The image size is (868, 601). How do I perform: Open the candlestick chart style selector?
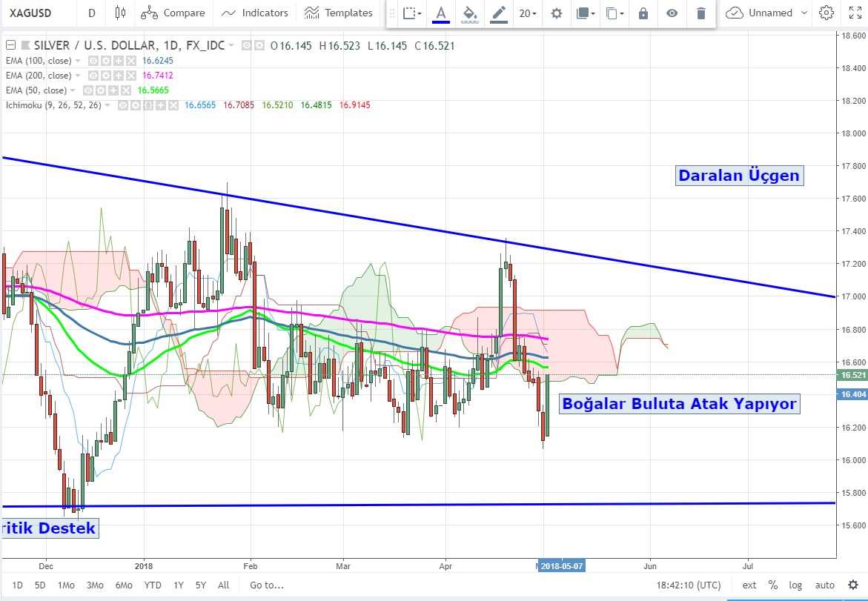click(x=121, y=13)
